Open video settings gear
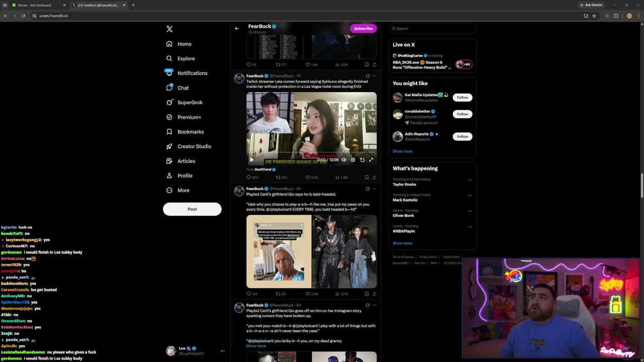This screenshot has height=362, width=644. tap(353, 160)
